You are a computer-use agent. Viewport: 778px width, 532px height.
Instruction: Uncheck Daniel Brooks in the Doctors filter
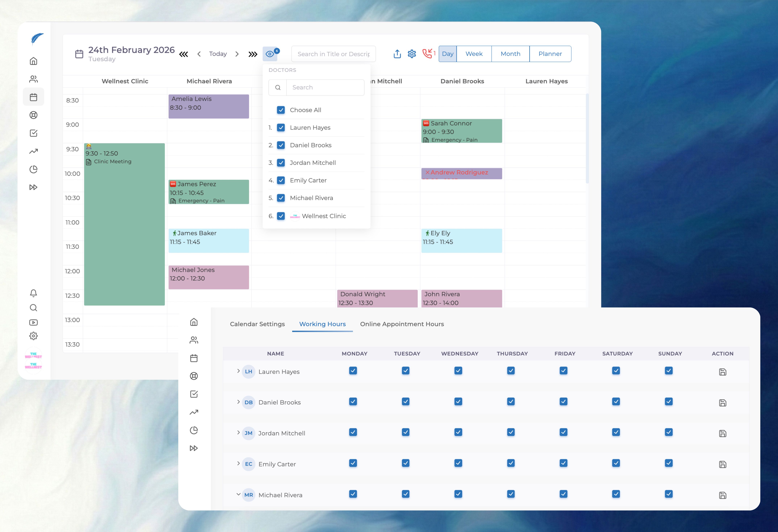281,145
